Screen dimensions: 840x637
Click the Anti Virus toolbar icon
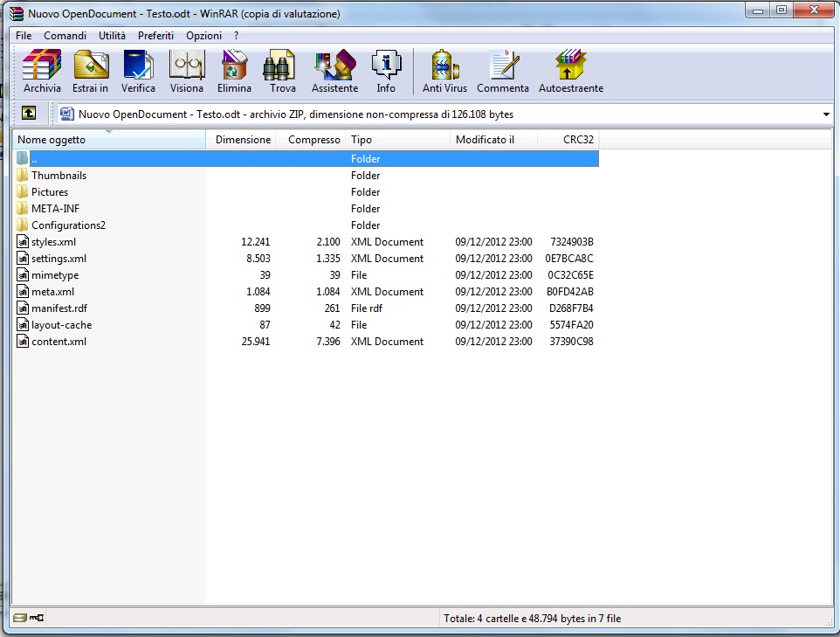click(x=445, y=65)
